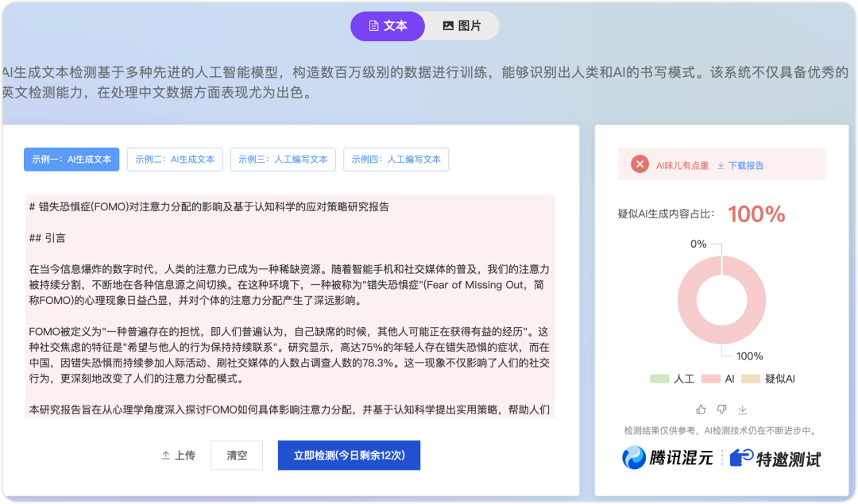
Task: Click the 疑似AI orange legend swatch
Action: point(751,379)
